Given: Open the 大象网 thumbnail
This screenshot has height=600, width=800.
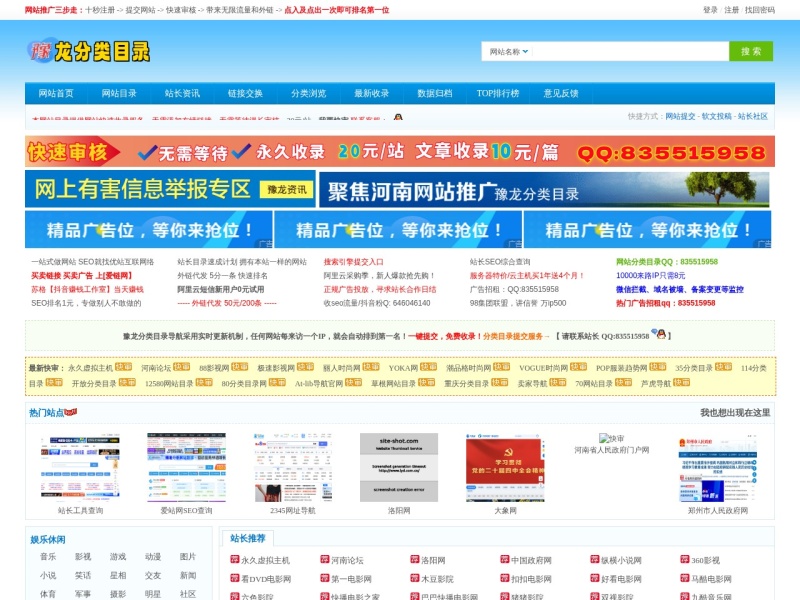Looking at the screenshot, I should pos(505,467).
